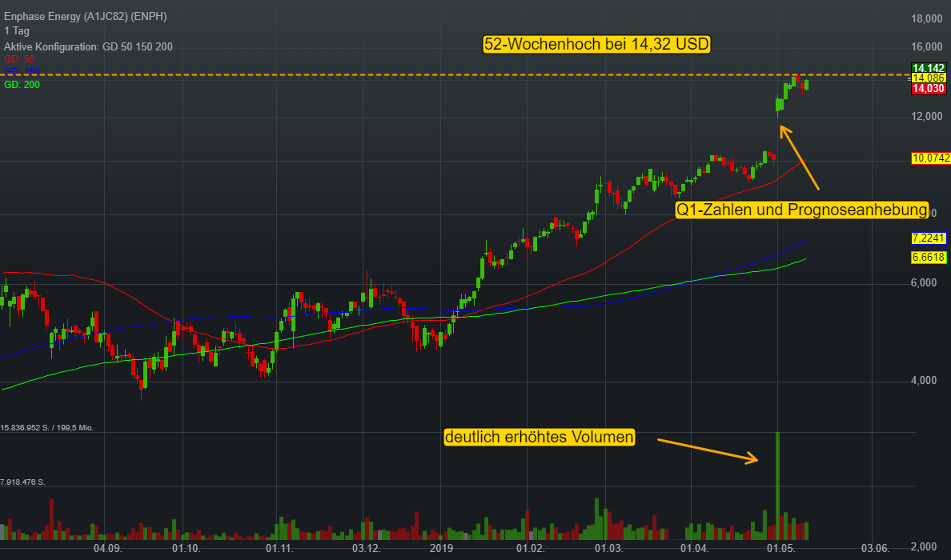Click the 01.11. date on the time axis
951x560 pixels.
tap(279, 549)
